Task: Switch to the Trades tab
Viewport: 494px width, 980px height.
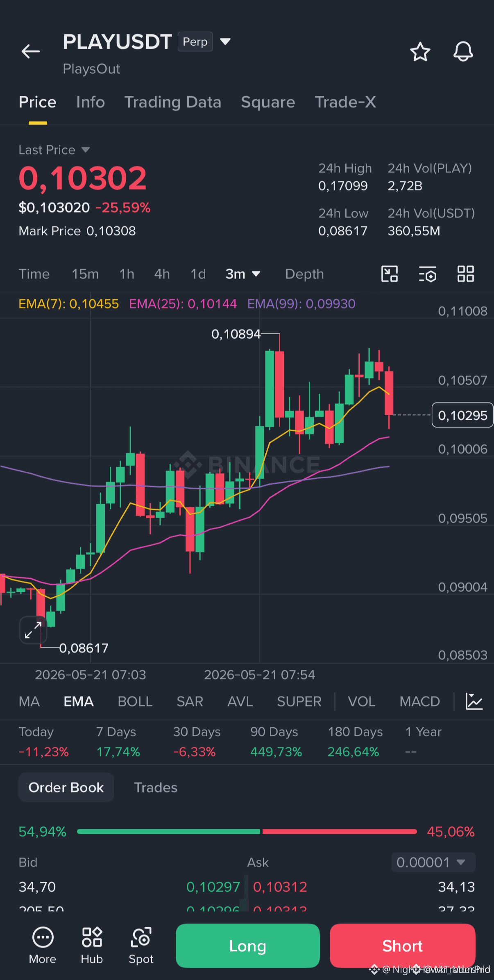Action: point(156,787)
